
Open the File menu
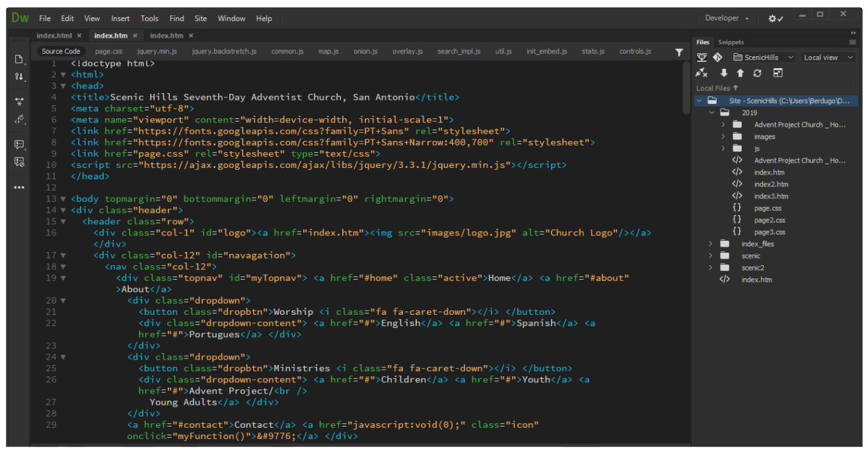[45, 19]
